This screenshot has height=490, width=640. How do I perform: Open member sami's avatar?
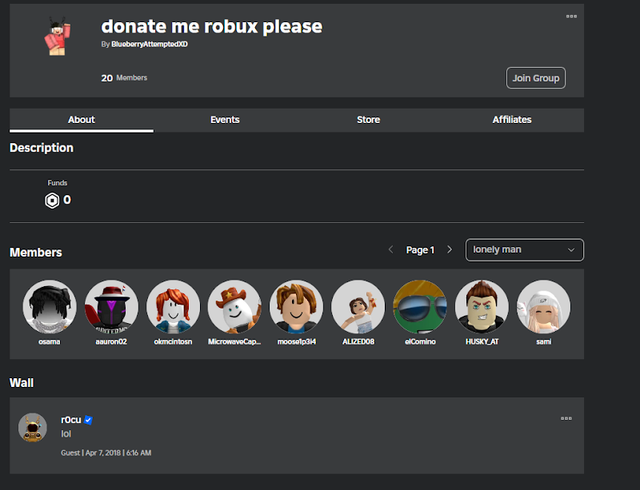[543, 307]
